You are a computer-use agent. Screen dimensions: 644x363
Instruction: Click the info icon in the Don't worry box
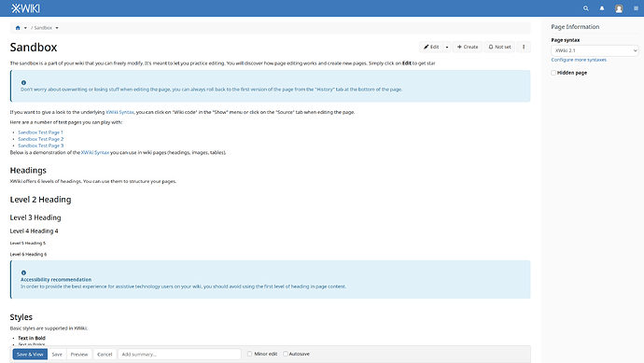point(23,82)
